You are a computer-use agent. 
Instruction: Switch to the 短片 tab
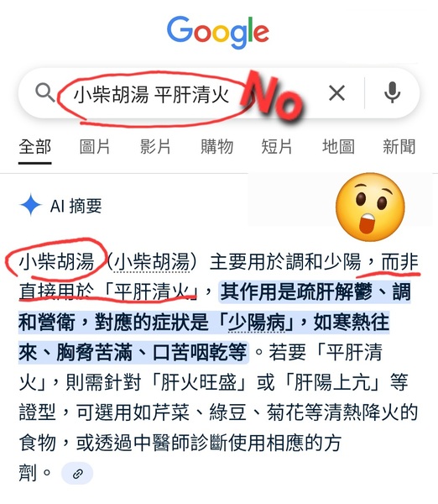[277, 147]
